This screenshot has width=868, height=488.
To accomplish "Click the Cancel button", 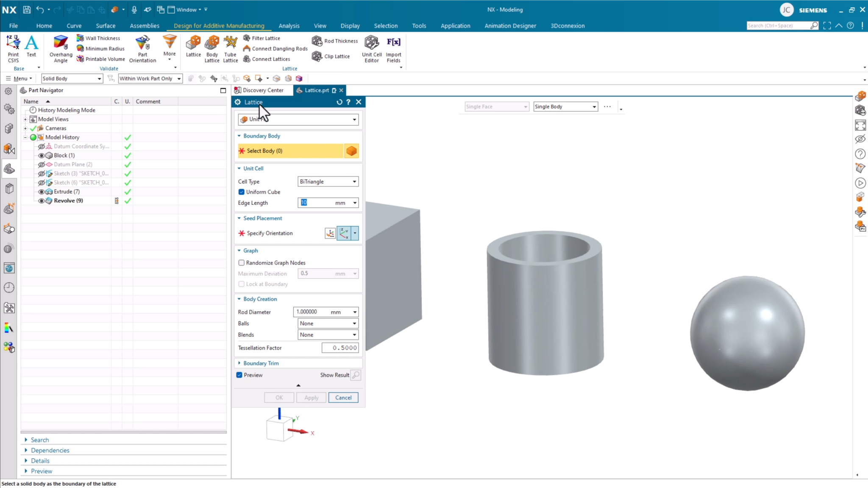I will [343, 398].
